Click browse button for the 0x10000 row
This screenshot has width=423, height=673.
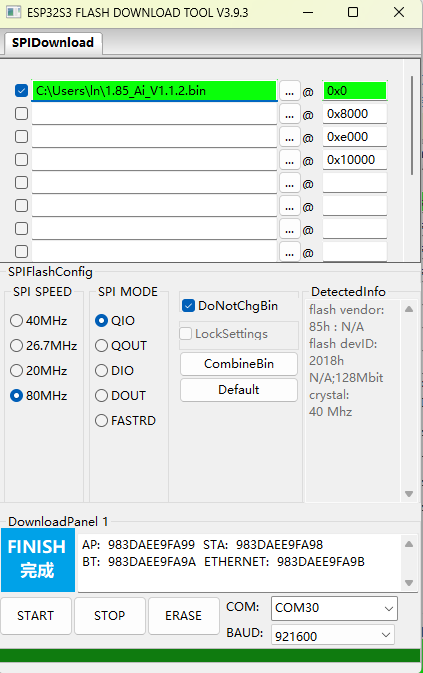(x=290, y=160)
